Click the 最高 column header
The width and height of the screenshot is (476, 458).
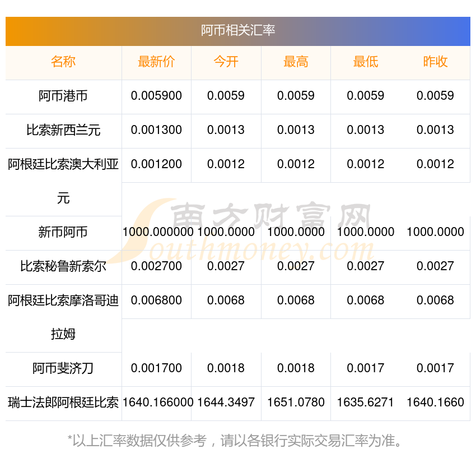296,62
